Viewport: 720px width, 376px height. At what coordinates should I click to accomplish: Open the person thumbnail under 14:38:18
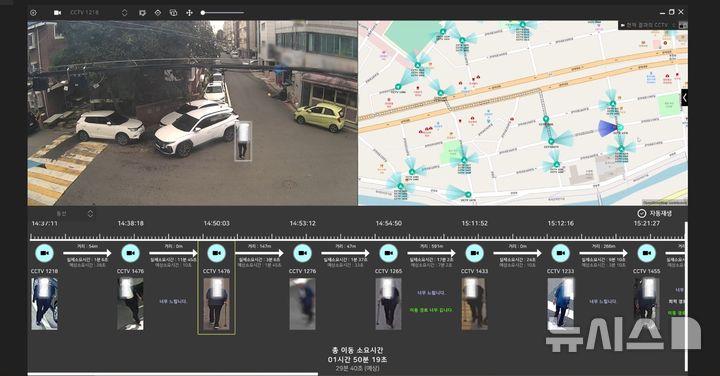pos(130,303)
